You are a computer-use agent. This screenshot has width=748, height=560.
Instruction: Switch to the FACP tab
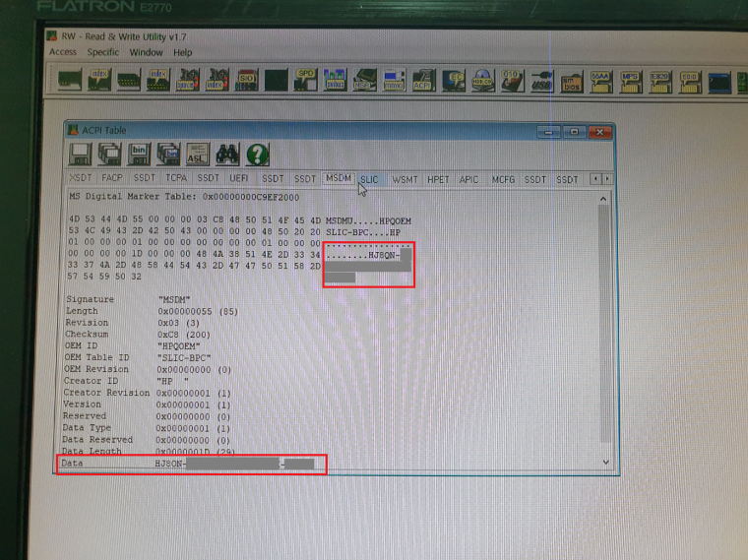pos(112,177)
